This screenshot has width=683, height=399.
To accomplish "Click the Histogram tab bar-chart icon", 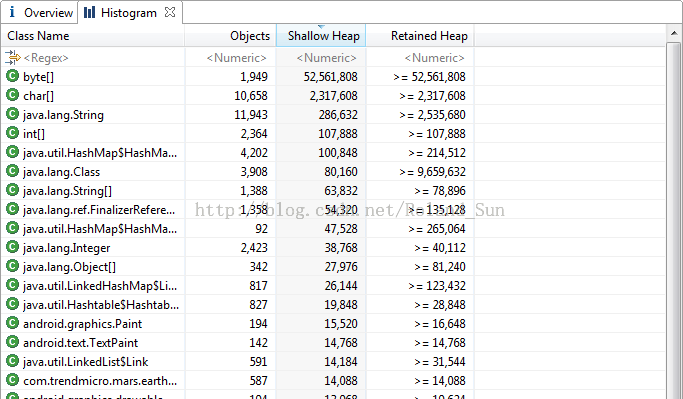I will coord(89,12).
